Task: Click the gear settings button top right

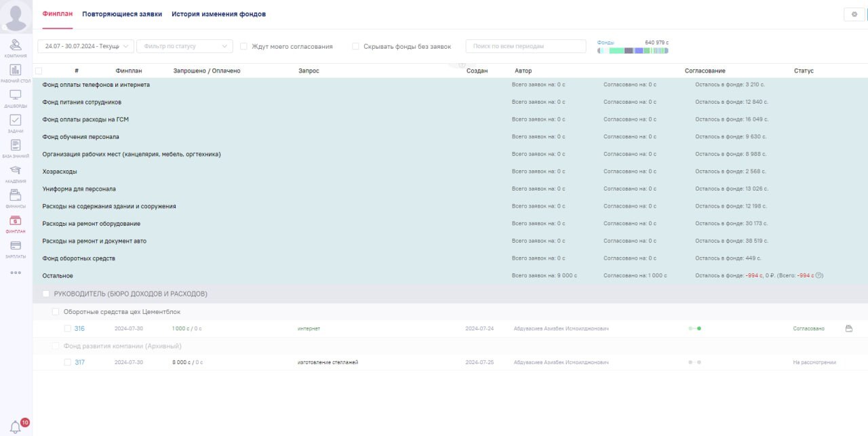Action: click(x=854, y=14)
